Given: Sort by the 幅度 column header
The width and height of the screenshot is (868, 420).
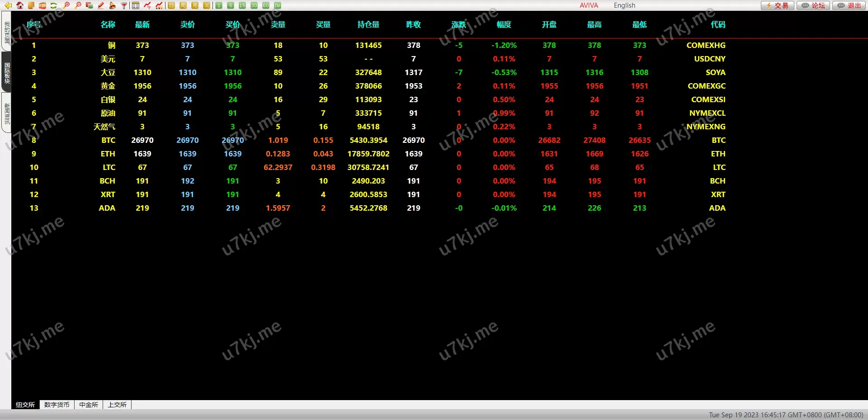Looking at the screenshot, I should pyautogui.click(x=504, y=24).
